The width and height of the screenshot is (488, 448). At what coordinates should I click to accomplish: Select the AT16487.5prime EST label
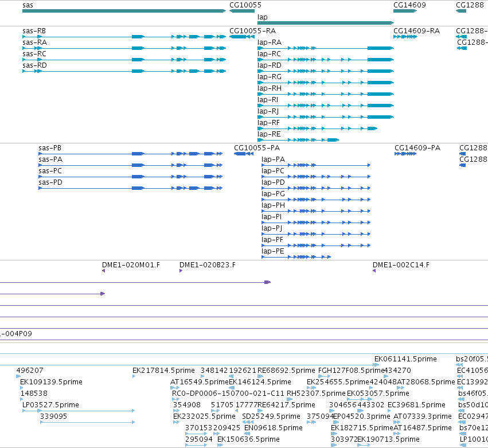point(422,428)
